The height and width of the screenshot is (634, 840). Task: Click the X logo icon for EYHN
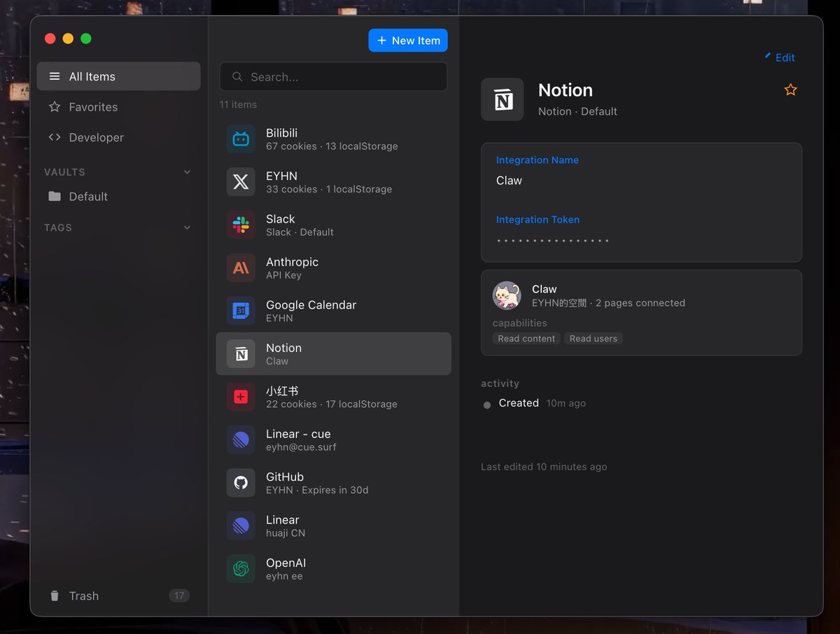(241, 182)
